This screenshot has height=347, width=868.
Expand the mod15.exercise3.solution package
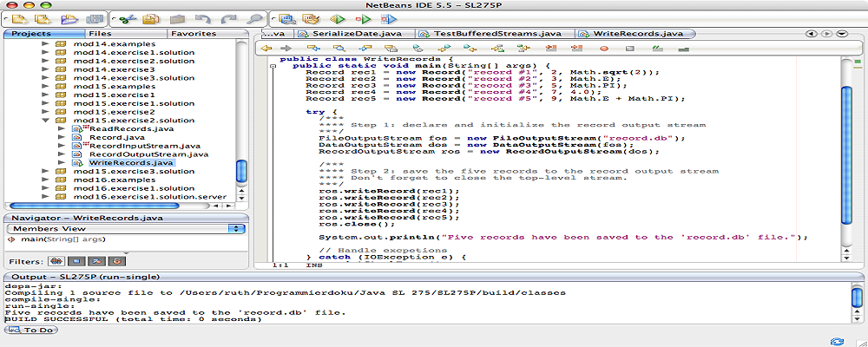46,171
